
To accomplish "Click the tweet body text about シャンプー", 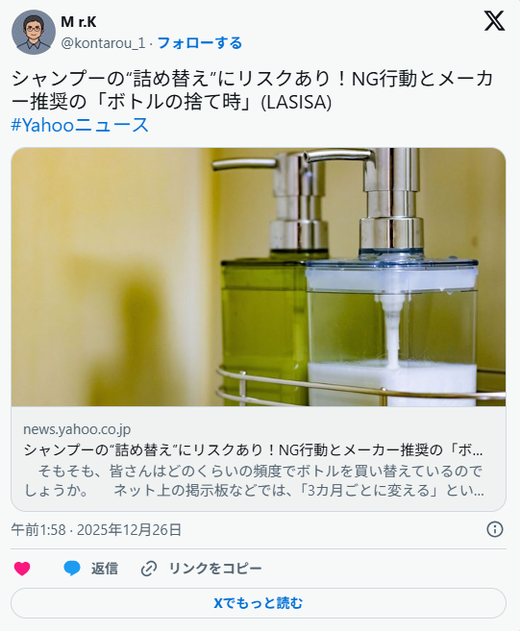I will (252, 90).
